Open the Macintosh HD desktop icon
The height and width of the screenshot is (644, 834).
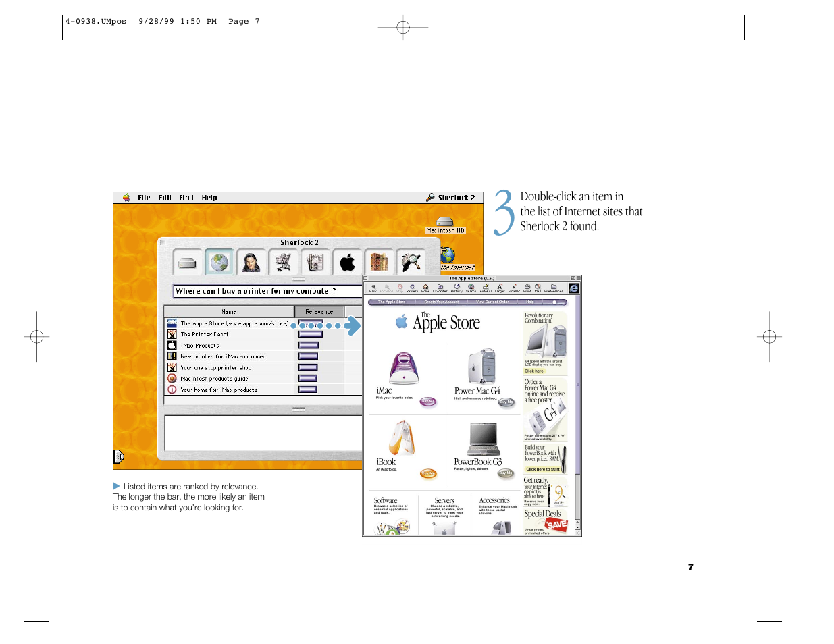(x=445, y=225)
